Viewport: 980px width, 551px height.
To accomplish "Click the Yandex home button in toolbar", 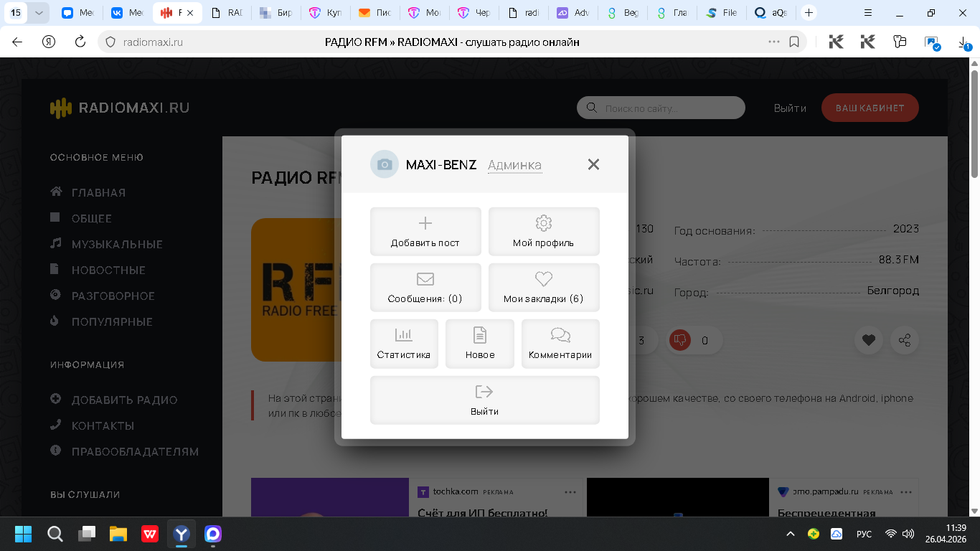I will point(49,42).
